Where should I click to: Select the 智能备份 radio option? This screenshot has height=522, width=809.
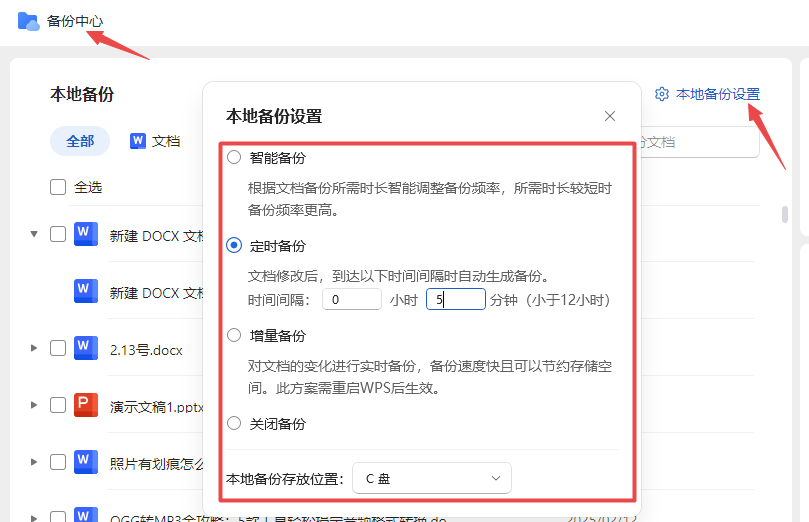[x=234, y=157]
